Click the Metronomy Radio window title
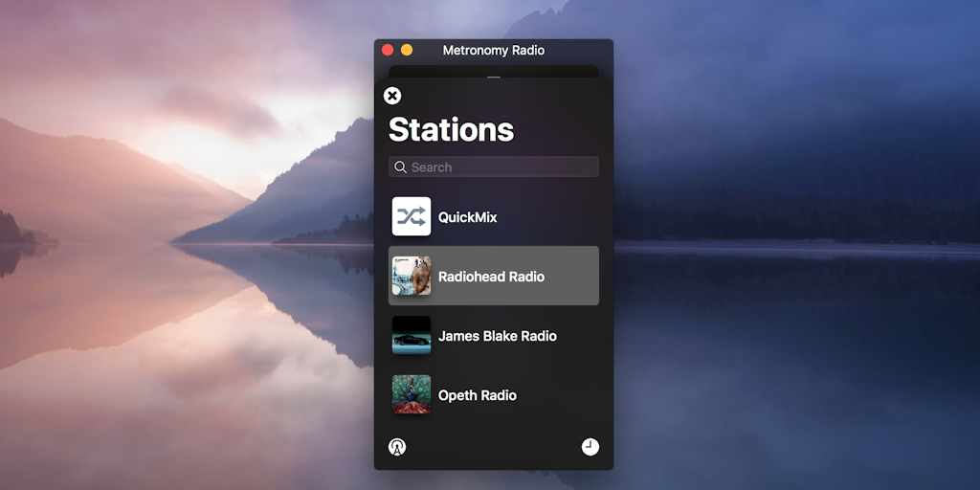The width and height of the screenshot is (980, 490). click(x=494, y=51)
